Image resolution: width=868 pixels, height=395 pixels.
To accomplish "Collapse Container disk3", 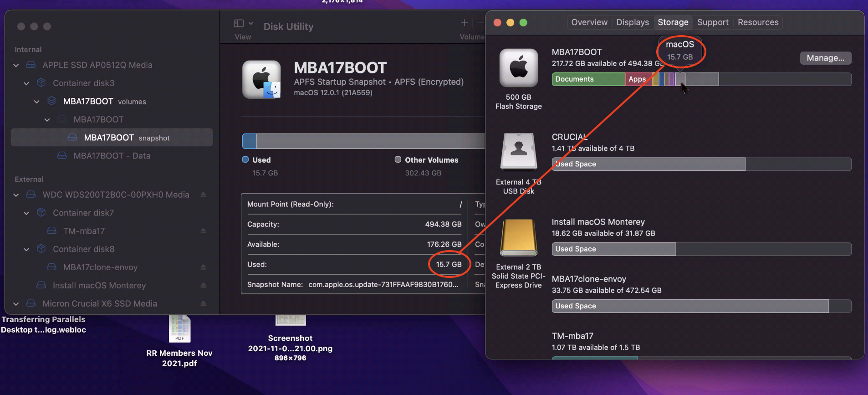I will [26, 83].
